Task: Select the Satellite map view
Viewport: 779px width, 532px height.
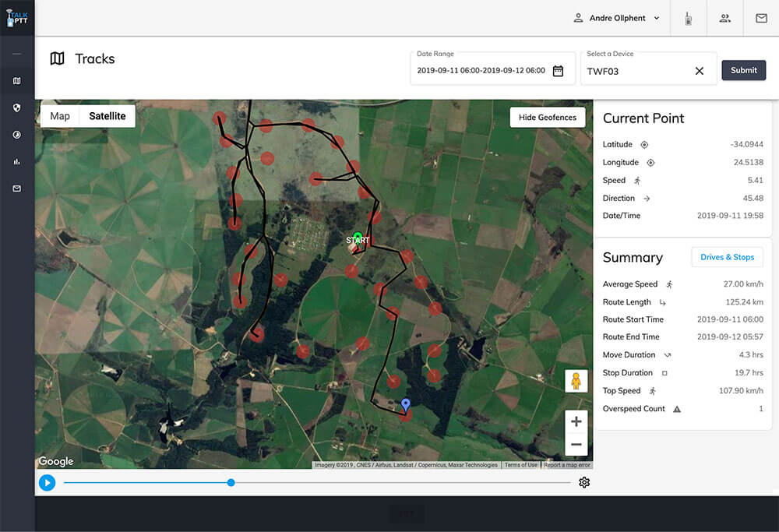Action: tap(108, 116)
